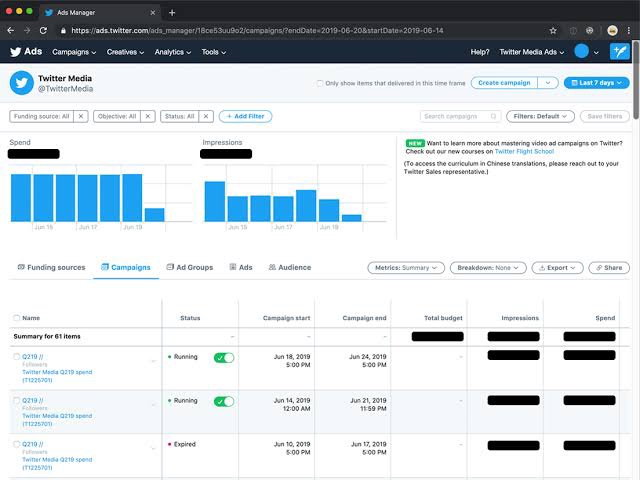Click in the Search campaigns field

pyautogui.click(x=460, y=116)
